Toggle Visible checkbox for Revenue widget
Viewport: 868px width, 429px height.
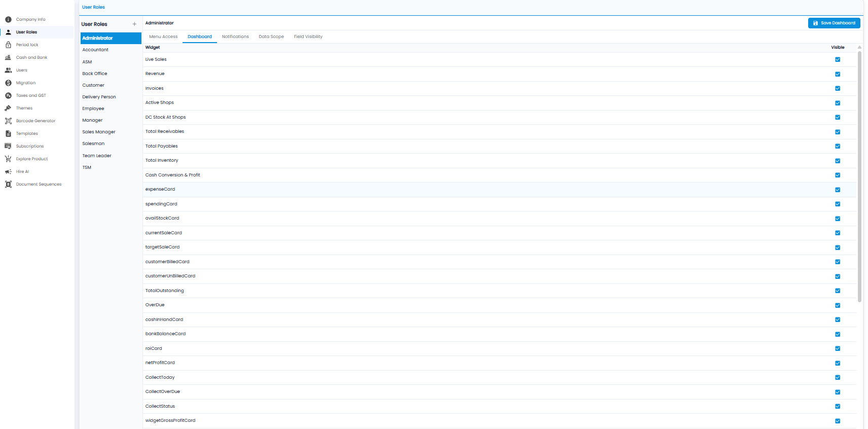[x=838, y=74]
